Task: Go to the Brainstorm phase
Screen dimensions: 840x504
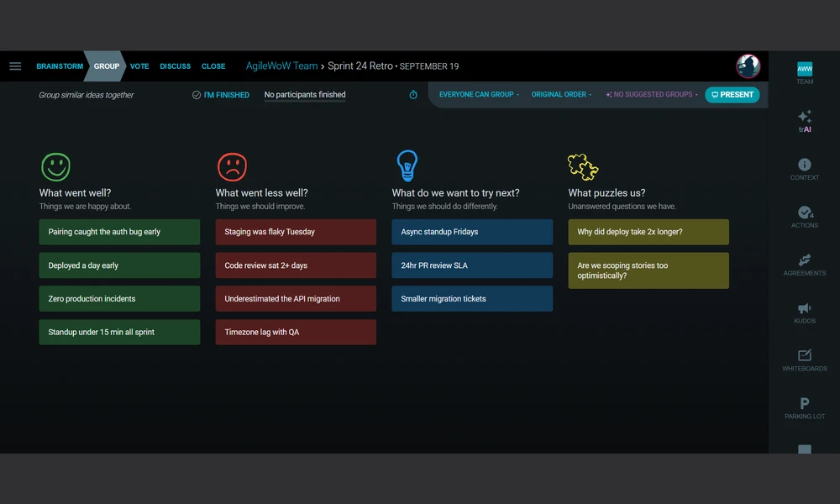Action: pyautogui.click(x=60, y=66)
